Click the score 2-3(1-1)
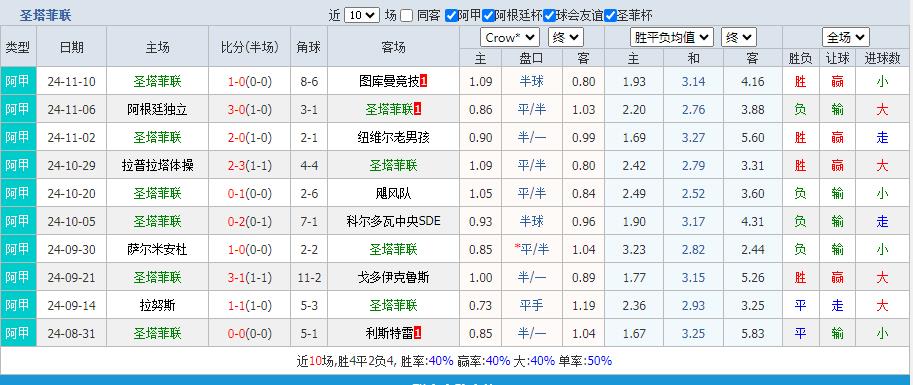The height and width of the screenshot is (385, 913). pos(250,165)
